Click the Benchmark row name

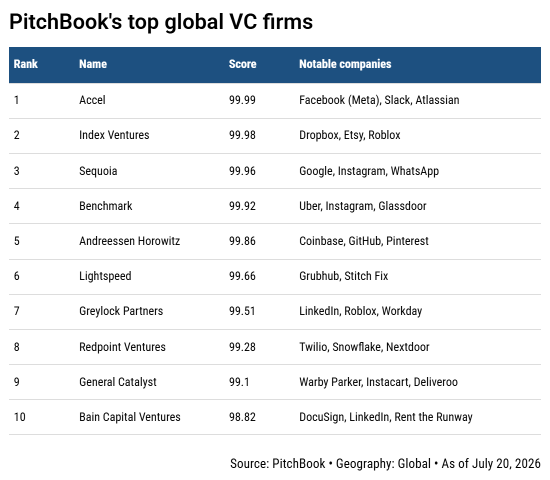point(106,206)
